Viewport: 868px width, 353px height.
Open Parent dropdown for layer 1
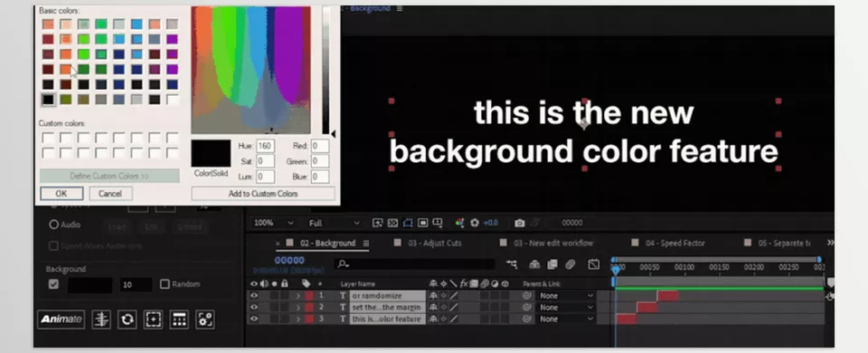(567, 296)
